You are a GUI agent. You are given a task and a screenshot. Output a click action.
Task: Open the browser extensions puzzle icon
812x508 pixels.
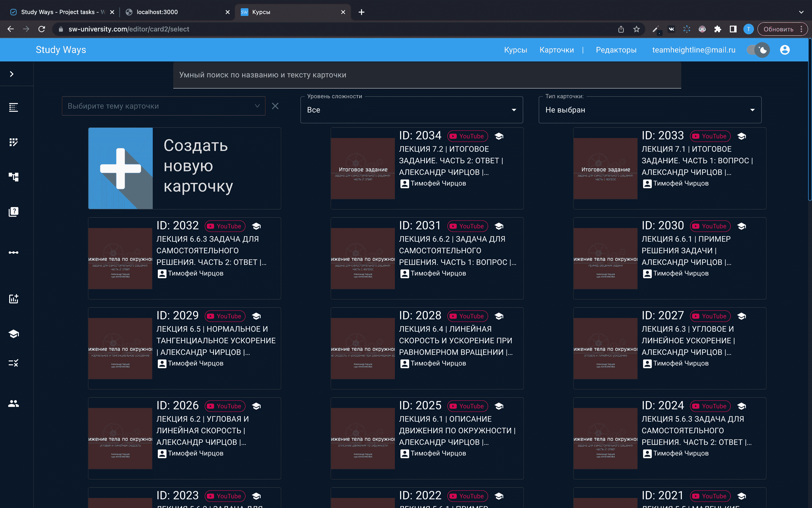(x=717, y=29)
